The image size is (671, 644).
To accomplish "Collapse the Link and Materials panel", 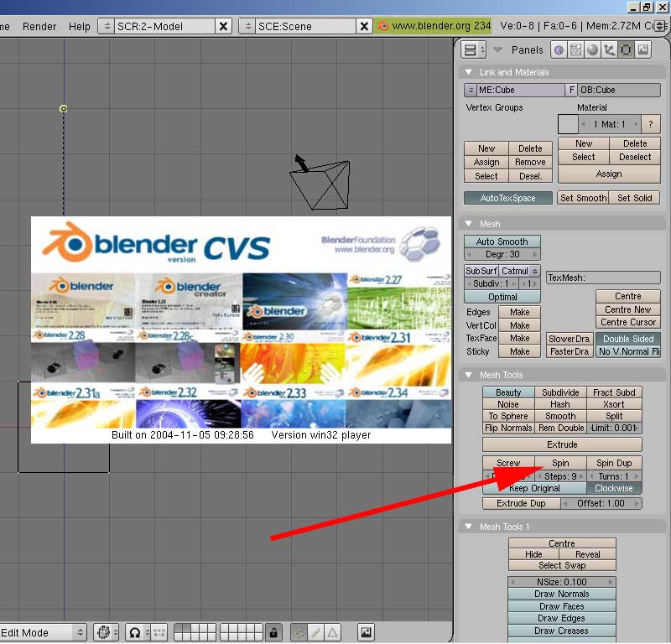I will pos(469,72).
